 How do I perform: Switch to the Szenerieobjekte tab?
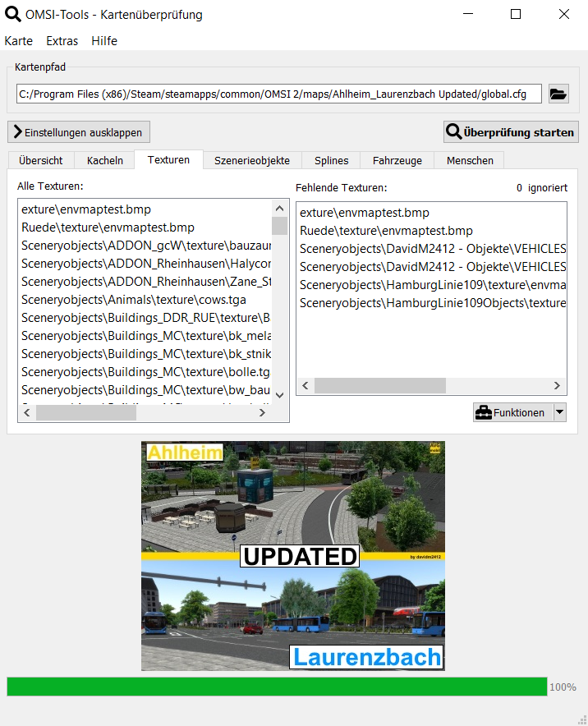coord(252,161)
